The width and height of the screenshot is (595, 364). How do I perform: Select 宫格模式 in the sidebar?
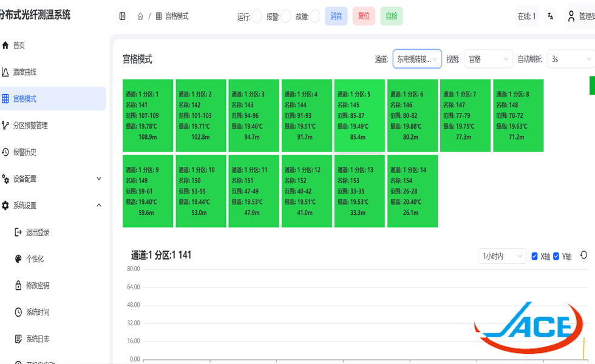tap(53, 98)
